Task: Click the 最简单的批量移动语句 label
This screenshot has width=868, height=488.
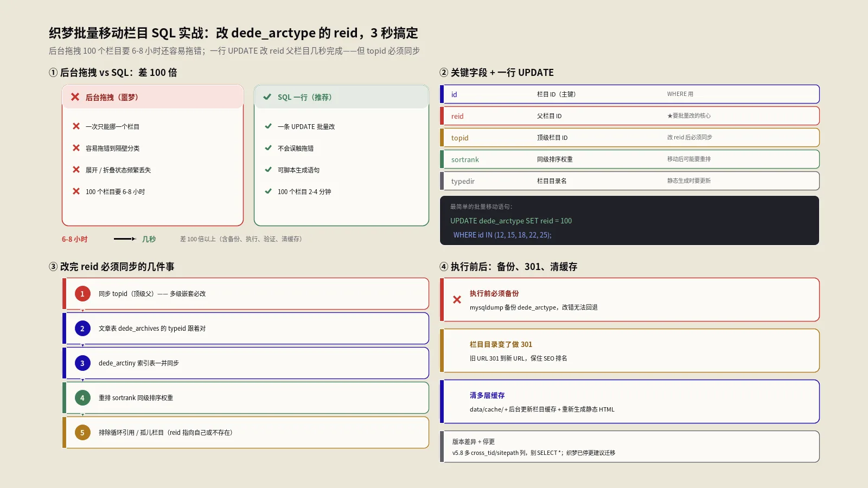Action: pyautogui.click(x=481, y=207)
